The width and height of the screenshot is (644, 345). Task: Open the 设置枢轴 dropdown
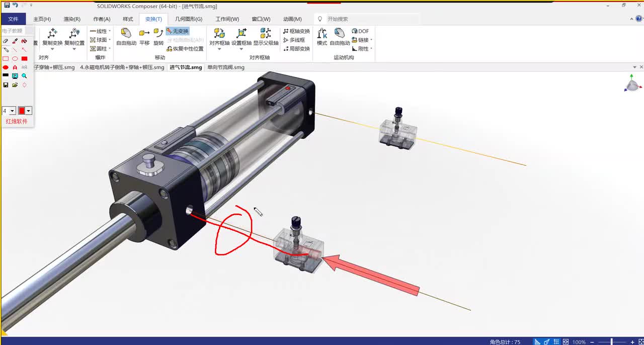pyautogui.click(x=242, y=49)
